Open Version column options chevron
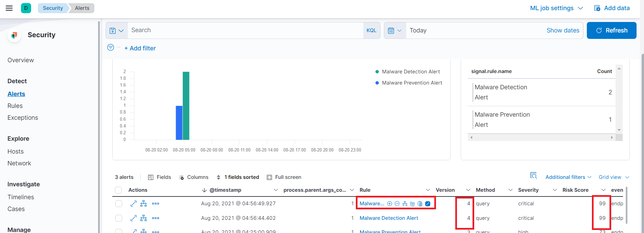This screenshot has height=233, width=644. [468, 190]
